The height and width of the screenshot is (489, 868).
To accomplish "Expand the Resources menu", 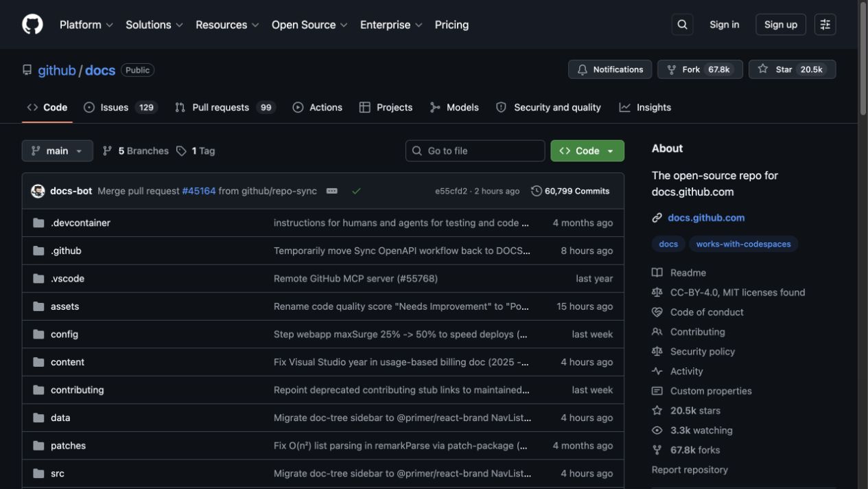I will coord(227,25).
